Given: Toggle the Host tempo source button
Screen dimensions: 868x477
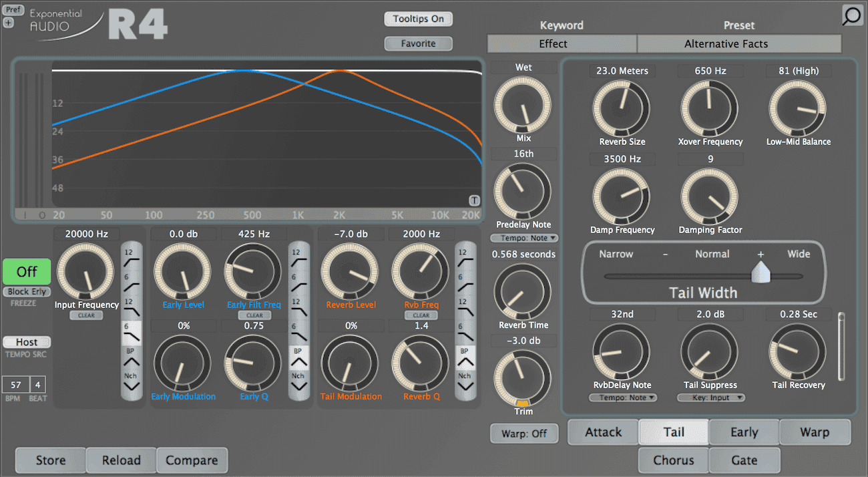Looking at the screenshot, I should 27,342.
